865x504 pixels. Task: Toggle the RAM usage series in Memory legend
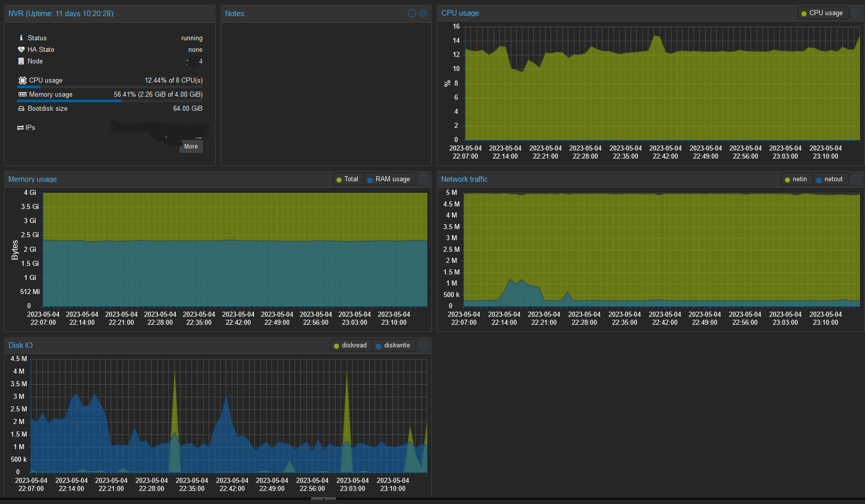(389, 179)
